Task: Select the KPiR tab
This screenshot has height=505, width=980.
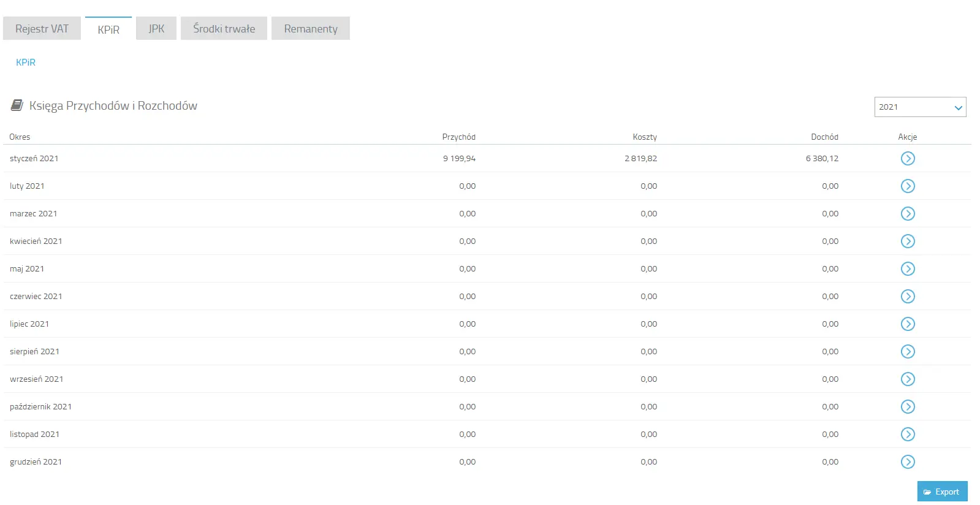Action: (108, 29)
